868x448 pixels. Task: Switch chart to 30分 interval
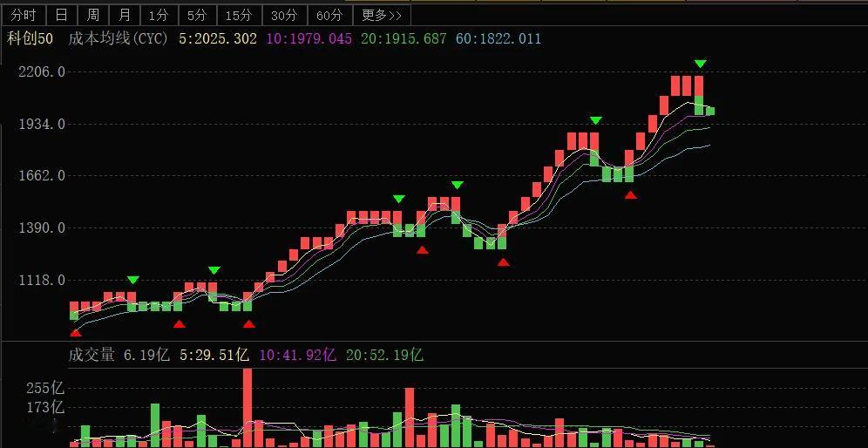click(x=284, y=15)
